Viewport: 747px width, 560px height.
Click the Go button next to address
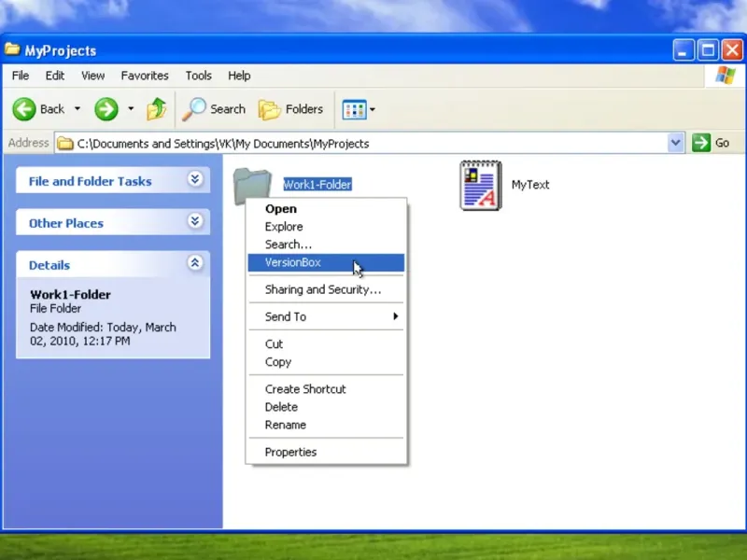pyautogui.click(x=711, y=143)
